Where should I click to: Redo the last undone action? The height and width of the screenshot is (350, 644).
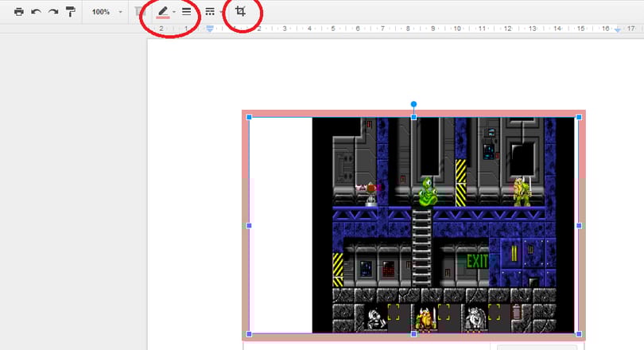(53, 11)
